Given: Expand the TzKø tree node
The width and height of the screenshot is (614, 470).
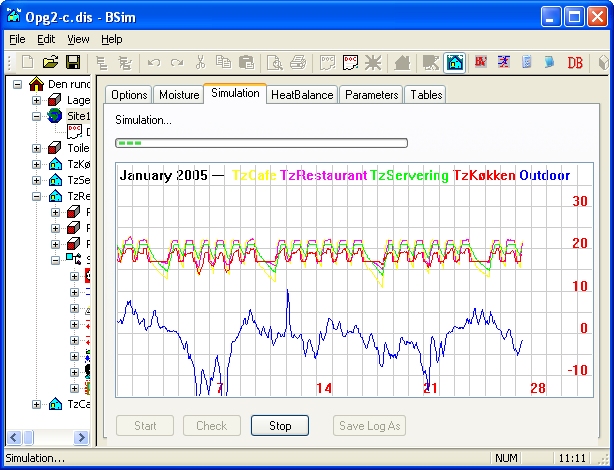Looking at the screenshot, I should (x=36, y=164).
